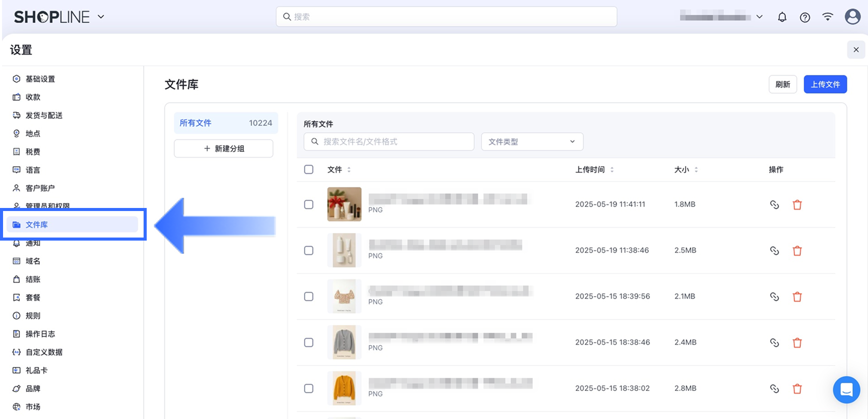The width and height of the screenshot is (868, 419).
Task: Select checkbox of the 1.8MB PNG file
Action: coord(309,204)
